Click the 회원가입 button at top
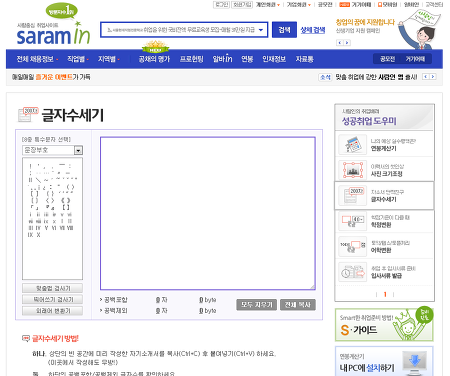The width and height of the screenshot is (450, 376). click(242, 5)
